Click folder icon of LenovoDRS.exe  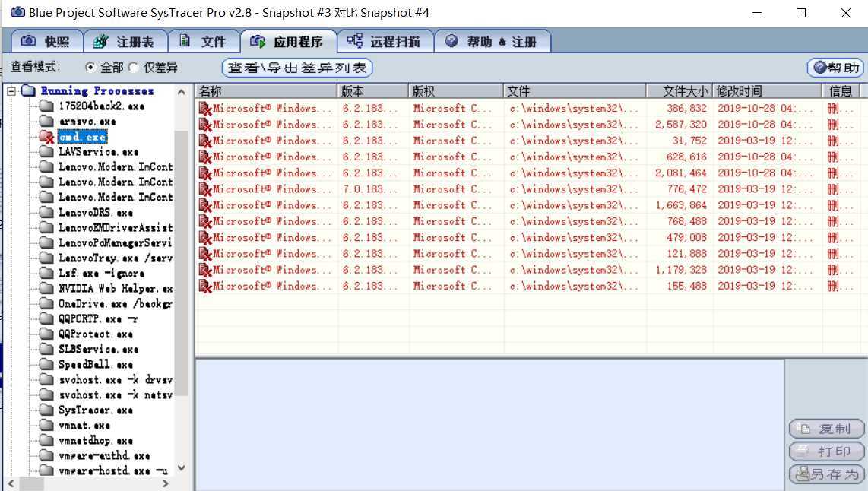[47, 212]
